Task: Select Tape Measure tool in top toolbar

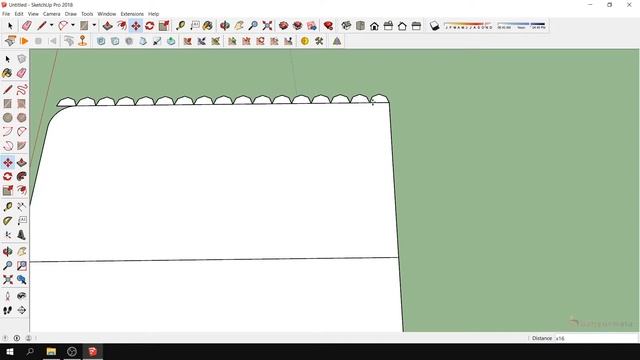Action: (180, 26)
